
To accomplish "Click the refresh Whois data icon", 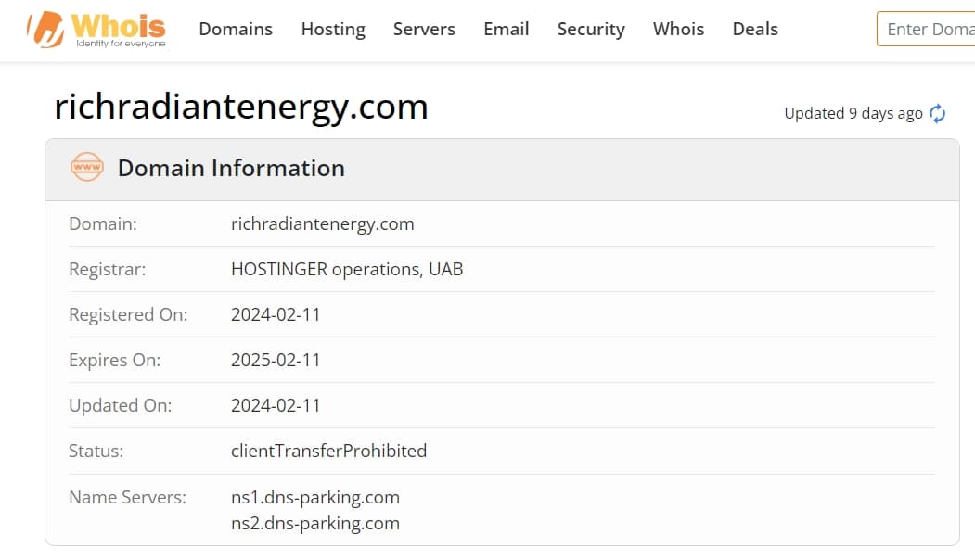I will pyautogui.click(x=937, y=114).
